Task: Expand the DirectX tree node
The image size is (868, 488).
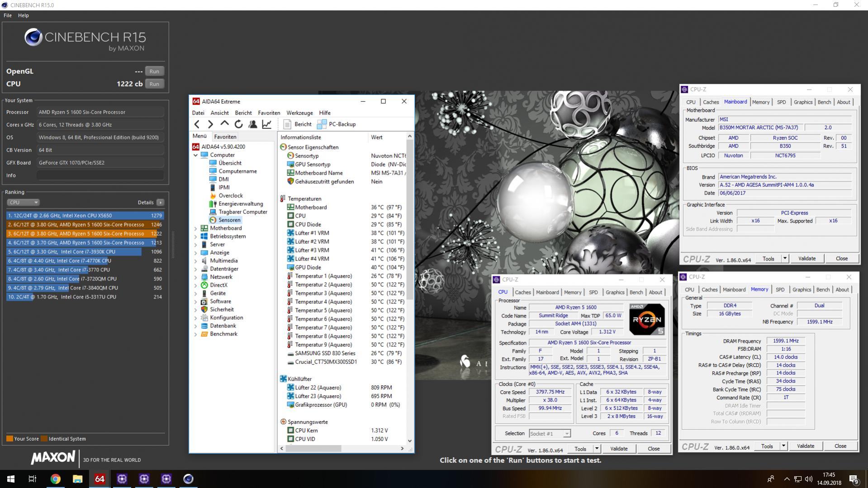Action: (195, 285)
